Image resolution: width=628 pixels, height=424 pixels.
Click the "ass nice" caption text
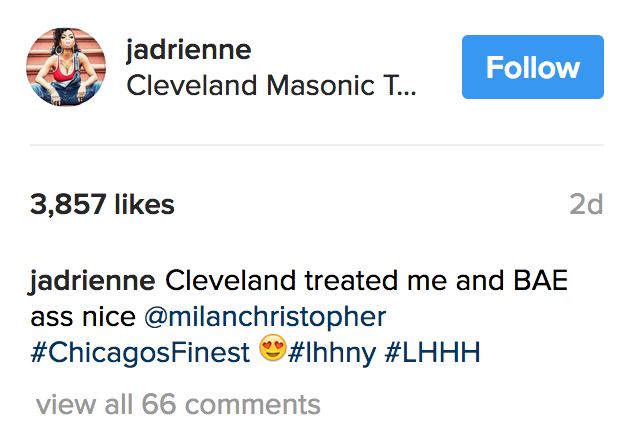pyautogui.click(x=83, y=317)
